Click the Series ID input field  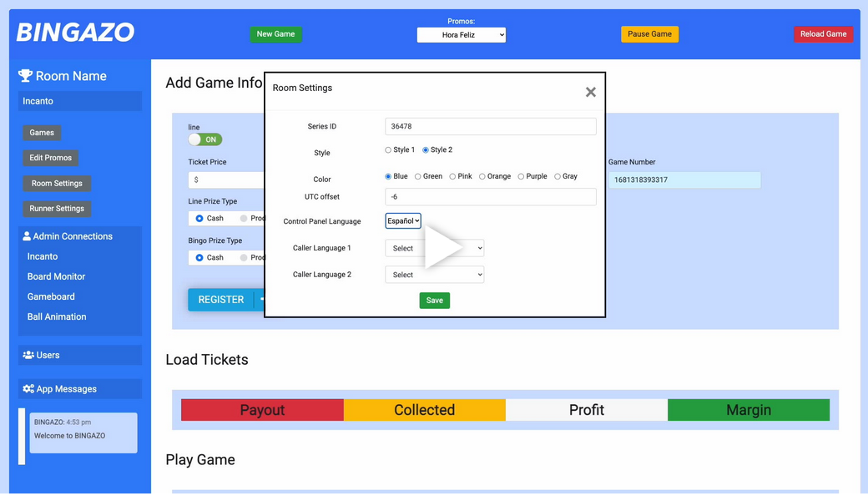click(490, 127)
